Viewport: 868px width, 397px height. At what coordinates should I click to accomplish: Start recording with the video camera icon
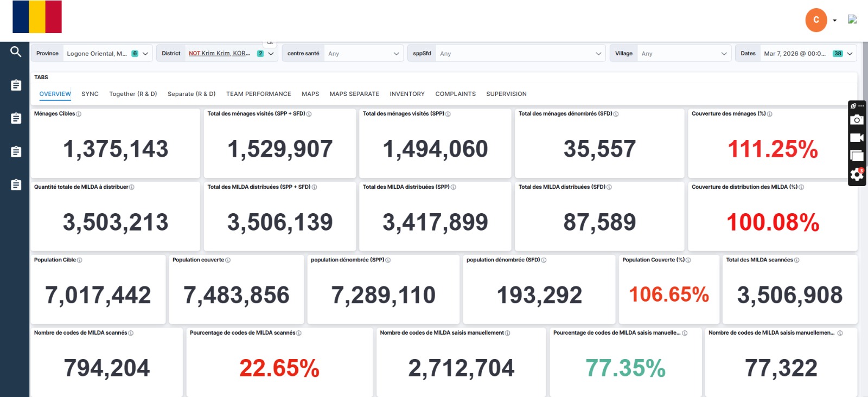point(857,138)
